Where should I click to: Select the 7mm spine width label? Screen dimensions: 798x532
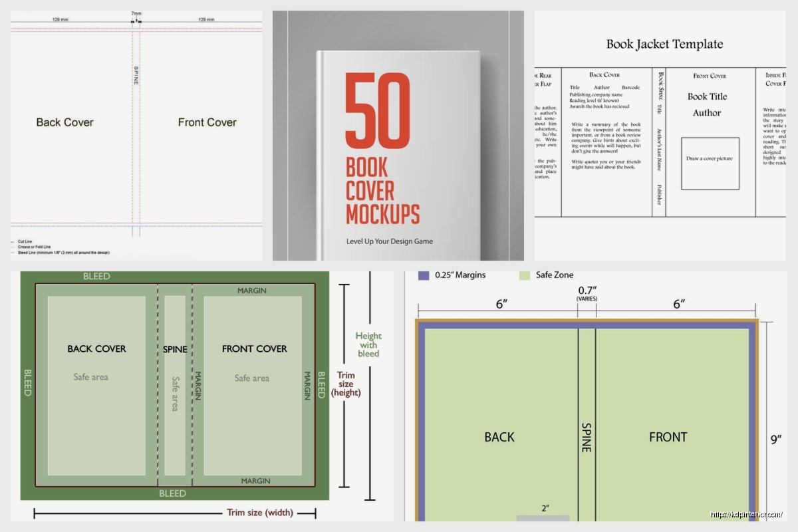point(136,14)
